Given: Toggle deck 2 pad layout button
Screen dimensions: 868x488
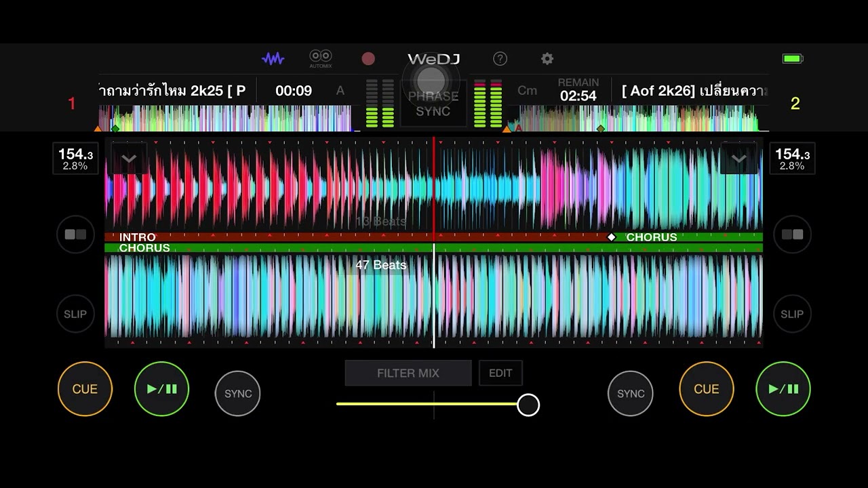Looking at the screenshot, I should [x=792, y=235].
